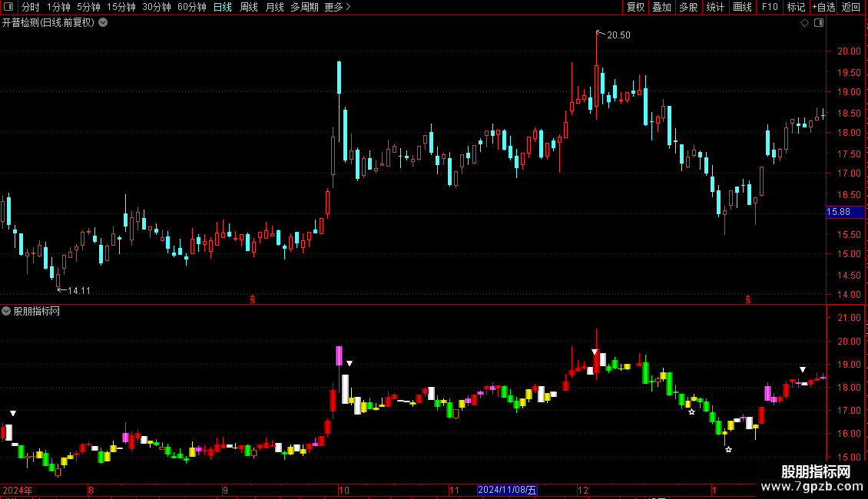Click the panel layout icon at top-left
Image resolution: width=868 pixels, height=499 pixels.
(x=8, y=7)
